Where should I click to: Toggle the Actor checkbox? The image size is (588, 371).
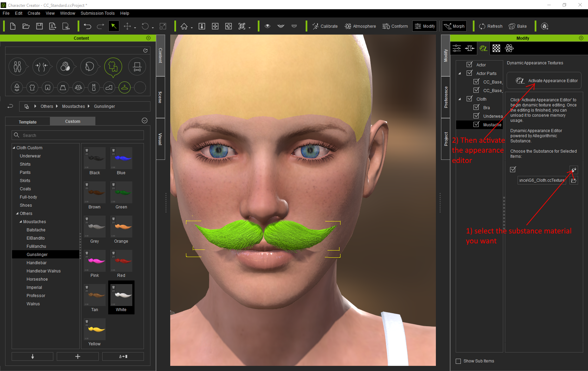click(469, 64)
